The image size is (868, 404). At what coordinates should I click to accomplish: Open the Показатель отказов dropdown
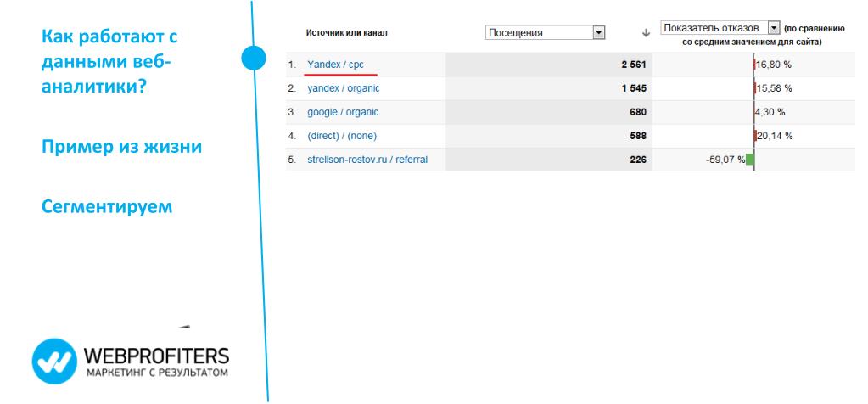720,28
